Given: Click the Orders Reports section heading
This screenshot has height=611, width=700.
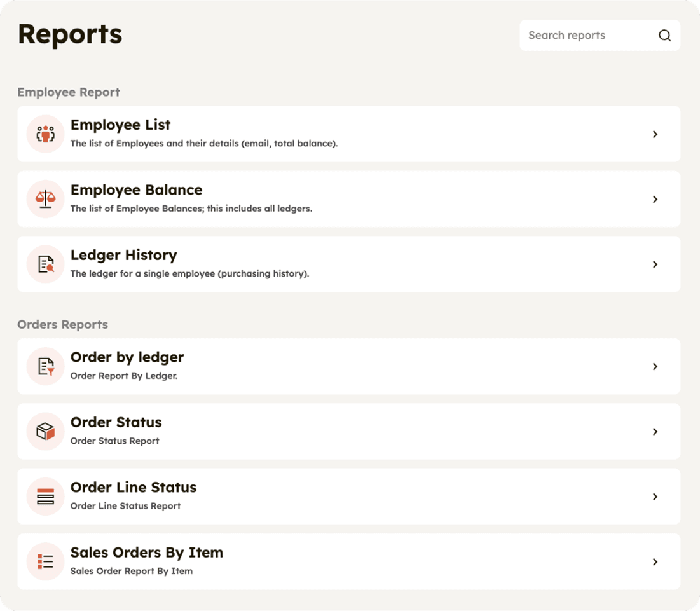Looking at the screenshot, I should click(x=62, y=324).
